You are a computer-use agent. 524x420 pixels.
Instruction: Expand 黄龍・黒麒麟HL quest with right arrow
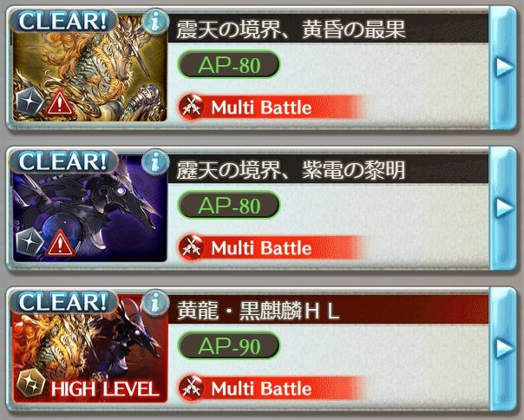pos(503,349)
